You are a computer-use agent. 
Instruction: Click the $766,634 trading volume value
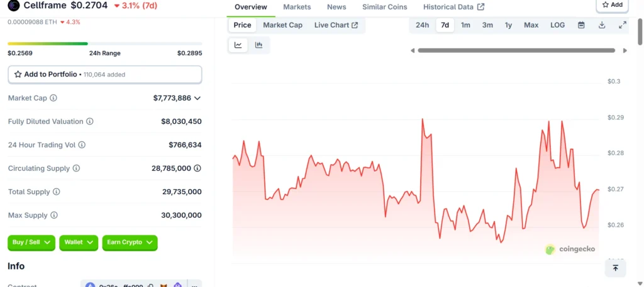click(185, 144)
